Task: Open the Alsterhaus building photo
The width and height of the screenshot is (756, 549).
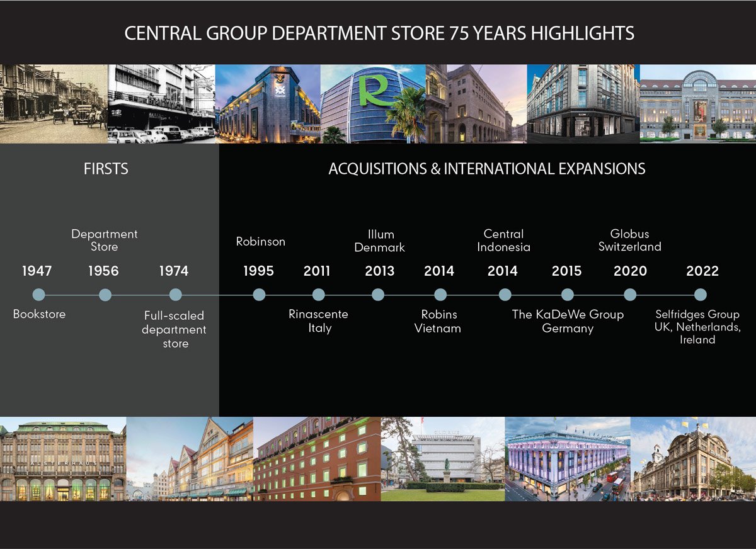Action: coord(63,459)
